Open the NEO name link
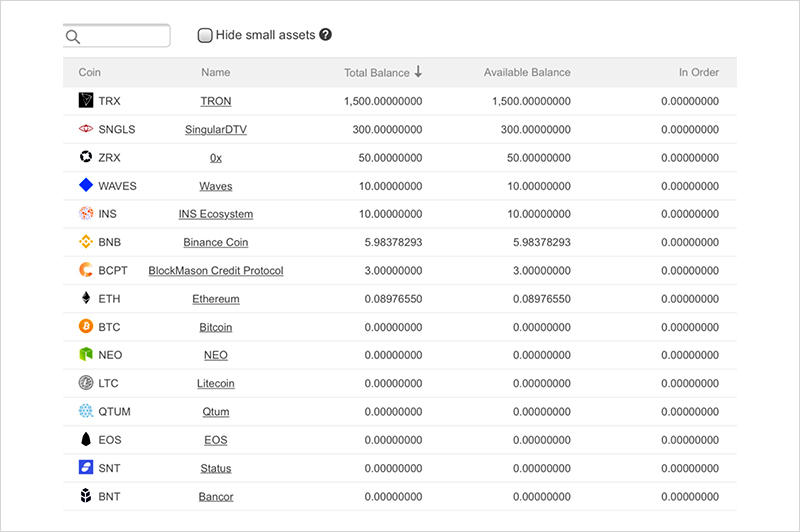The height and width of the screenshot is (532, 800). pos(216,355)
